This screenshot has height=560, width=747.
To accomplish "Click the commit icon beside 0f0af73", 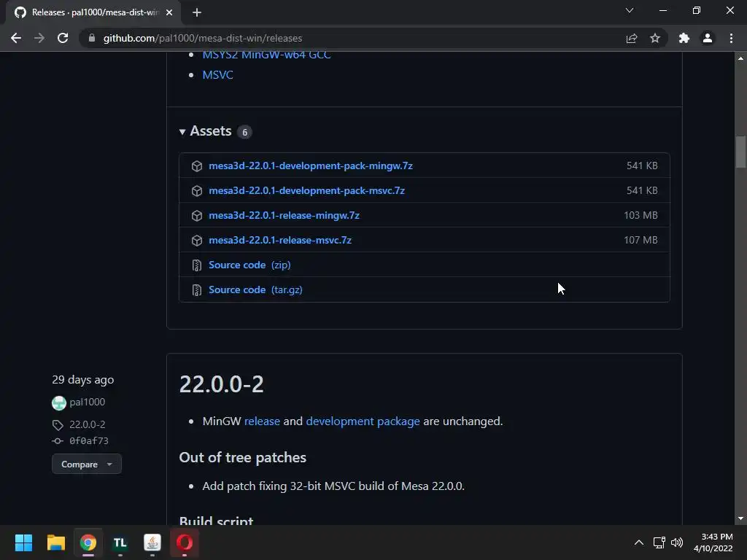I will pos(58,441).
